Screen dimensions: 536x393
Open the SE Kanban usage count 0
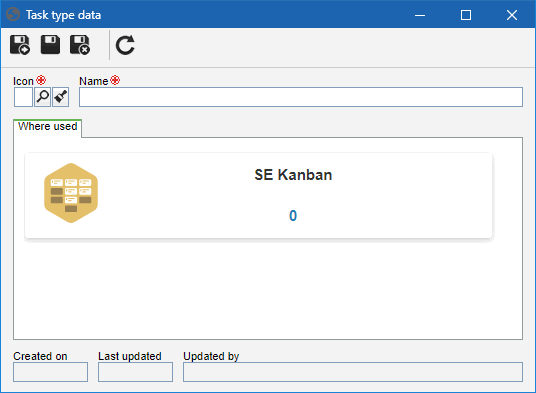293,216
